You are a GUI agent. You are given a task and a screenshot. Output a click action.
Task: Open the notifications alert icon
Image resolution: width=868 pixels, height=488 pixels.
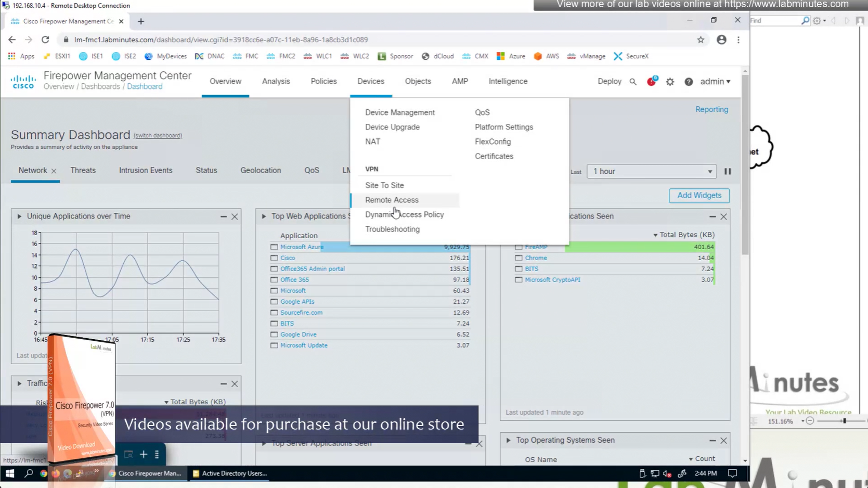coord(651,82)
